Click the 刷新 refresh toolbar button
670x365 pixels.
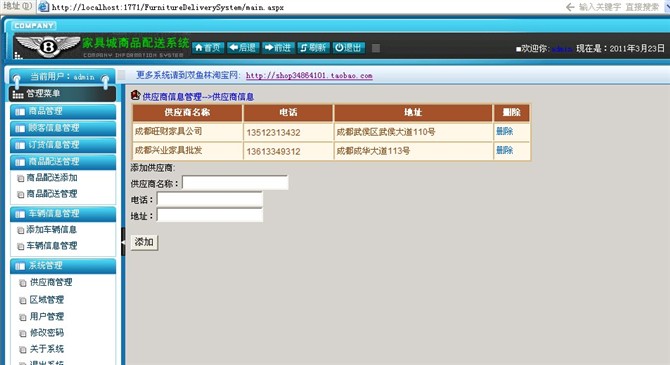pos(313,48)
